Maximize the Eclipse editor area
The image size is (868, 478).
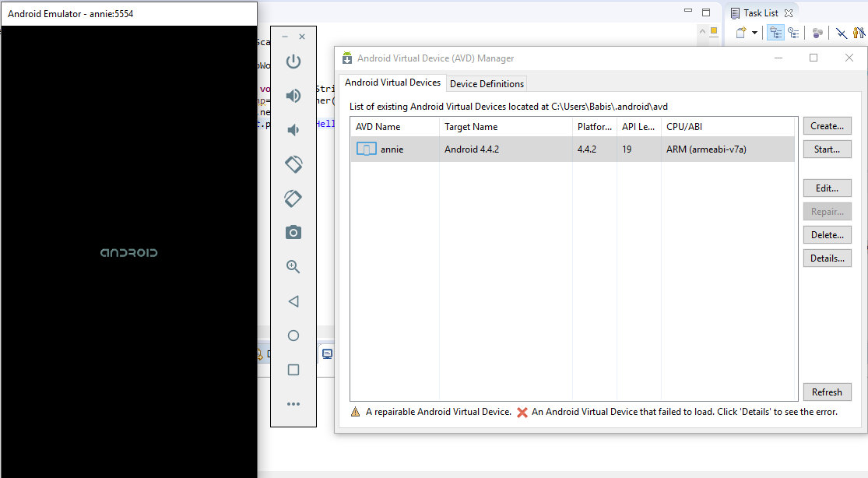tap(706, 12)
